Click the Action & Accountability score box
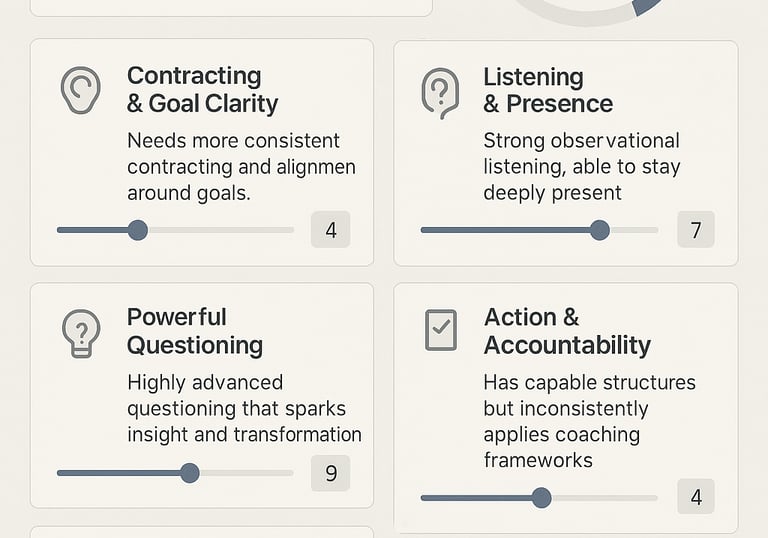 [696, 497]
